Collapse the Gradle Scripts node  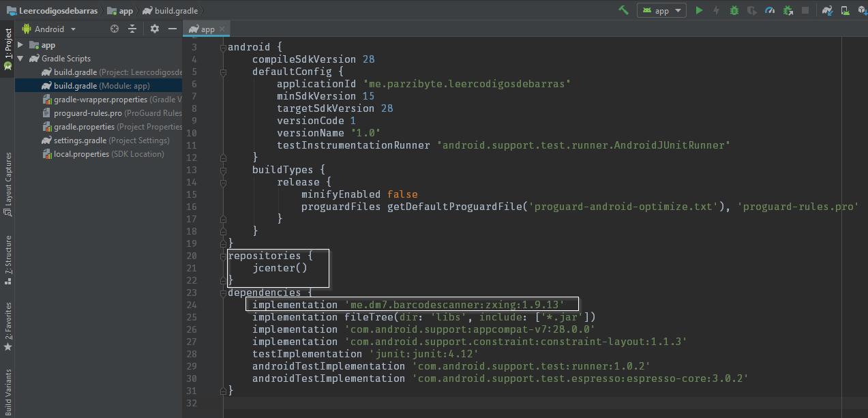[20, 59]
